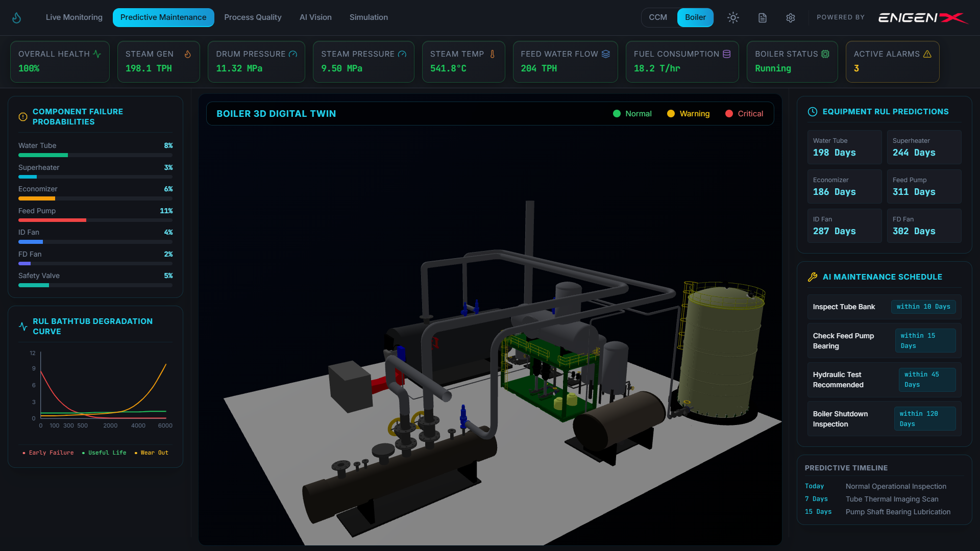The image size is (980, 551).
Task: Switch to the Simulation tab
Action: coord(369,17)
